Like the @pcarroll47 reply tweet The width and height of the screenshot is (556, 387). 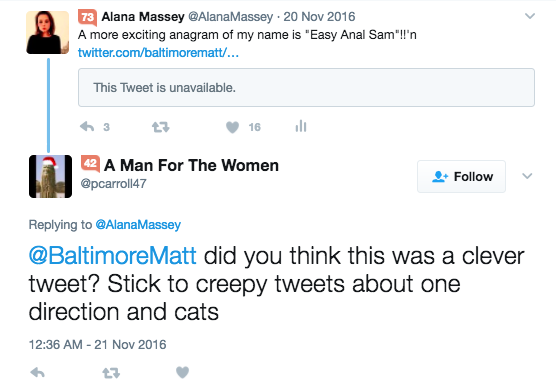coord(183,372)
